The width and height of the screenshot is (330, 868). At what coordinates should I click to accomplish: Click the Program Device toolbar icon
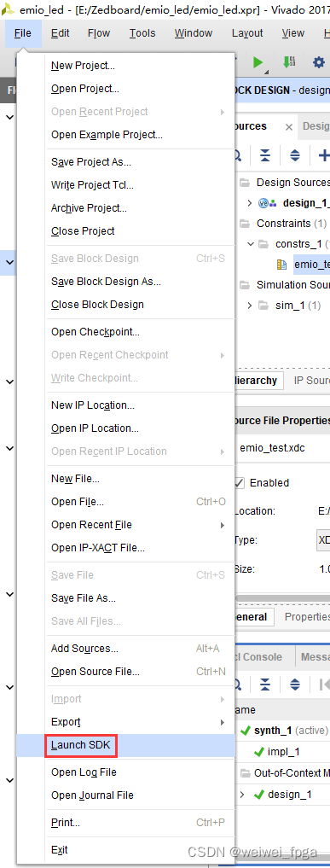pos(289,62)
